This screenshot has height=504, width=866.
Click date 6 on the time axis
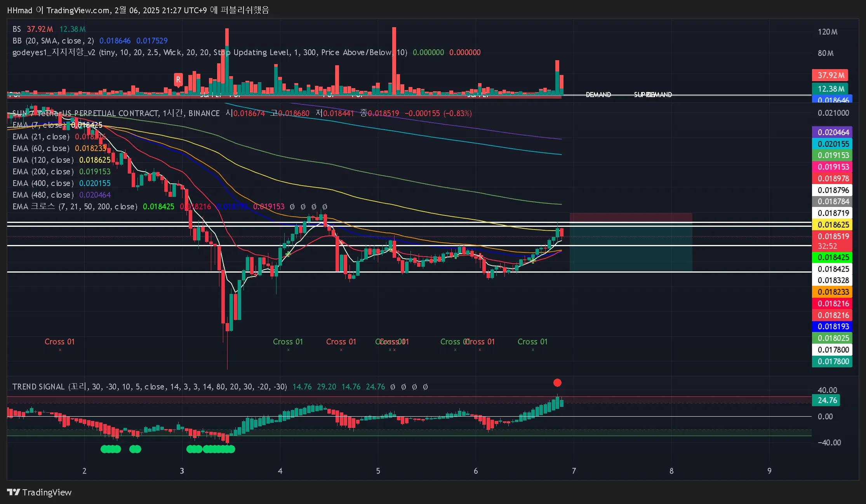point(476,471)
